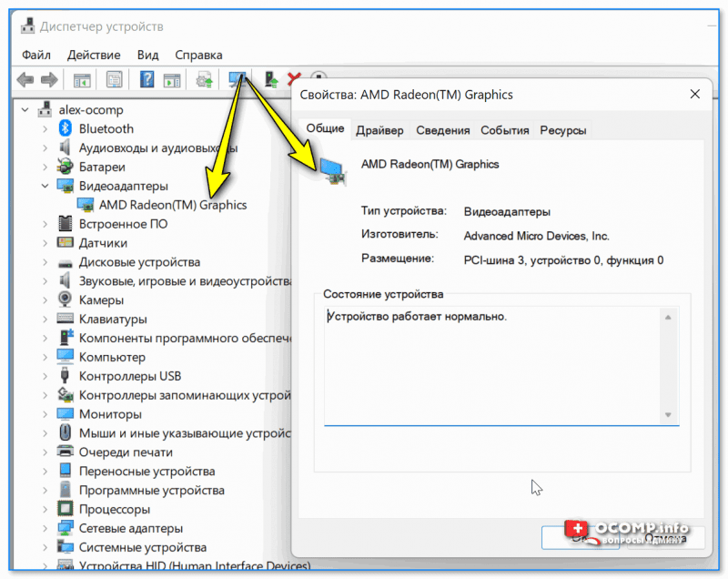Select Устройства HID tree item
The image size is (728, 579).
[x=195, y=566]
